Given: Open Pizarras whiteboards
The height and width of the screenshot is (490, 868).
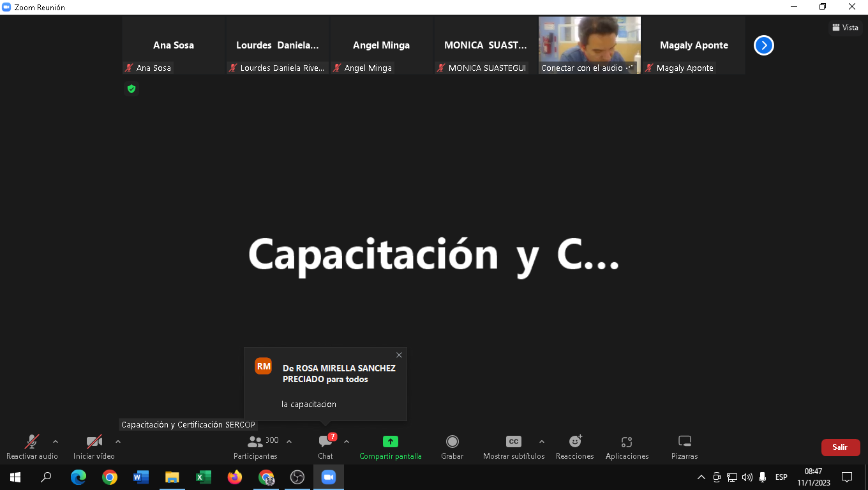Looking at the screenshot, I should (x=684, y=446).
